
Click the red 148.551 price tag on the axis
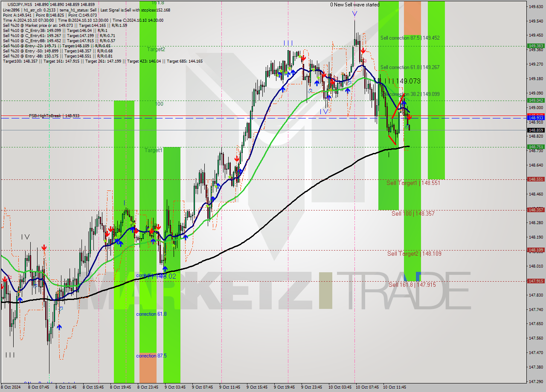[x=536, y=179]
